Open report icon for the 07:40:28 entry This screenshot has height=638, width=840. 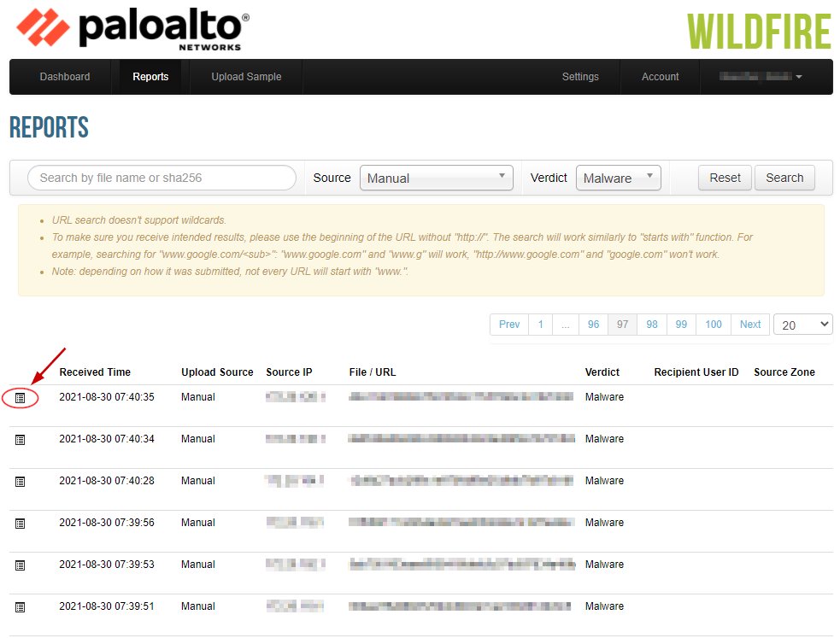coord(20,481)
